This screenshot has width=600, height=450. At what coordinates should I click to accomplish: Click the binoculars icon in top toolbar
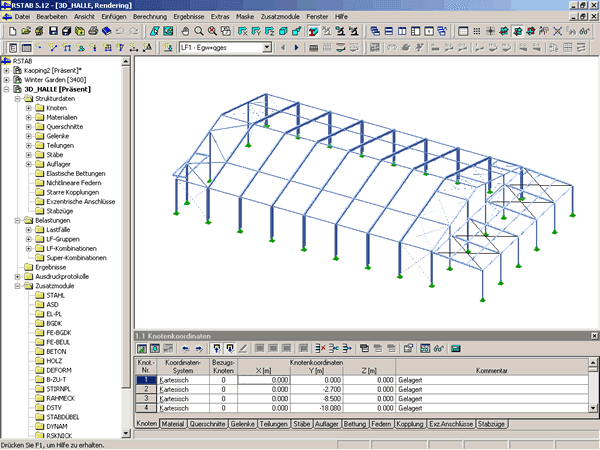[x=585, y=31]
